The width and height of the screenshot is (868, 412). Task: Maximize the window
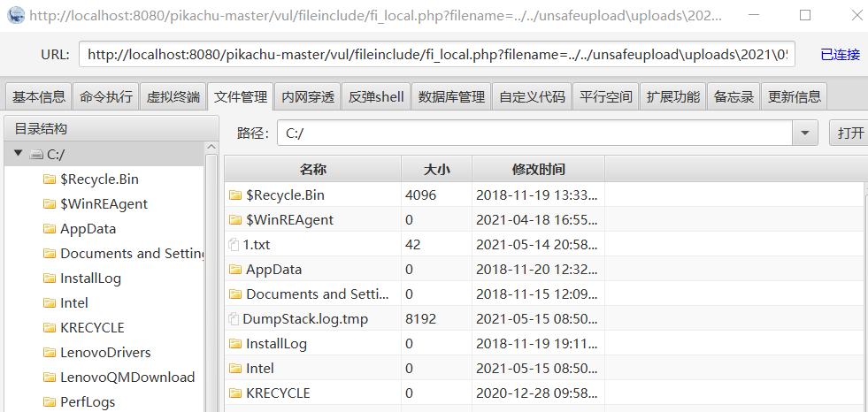(x=805, y=15)
